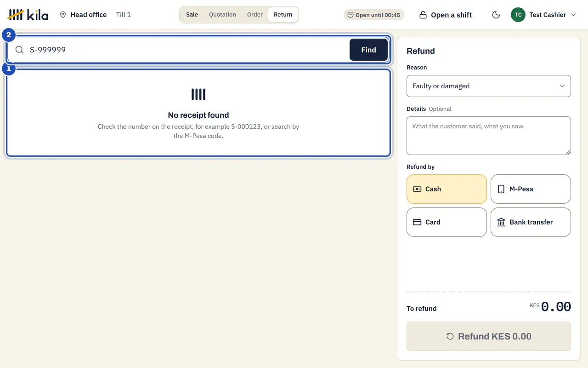The height and width of the screenshot is (368, 588).
Task: Click the cash banknote icon
Action: 417,189
